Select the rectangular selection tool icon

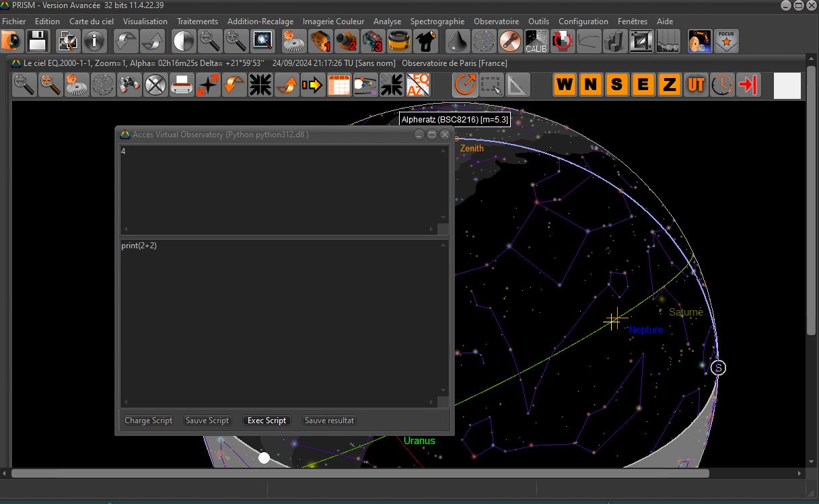tap(491, 85)
